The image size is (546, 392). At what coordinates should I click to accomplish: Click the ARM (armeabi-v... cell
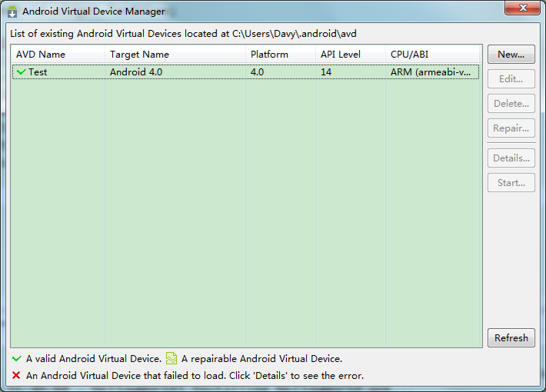pyautogui.click(x=431, y=72)
